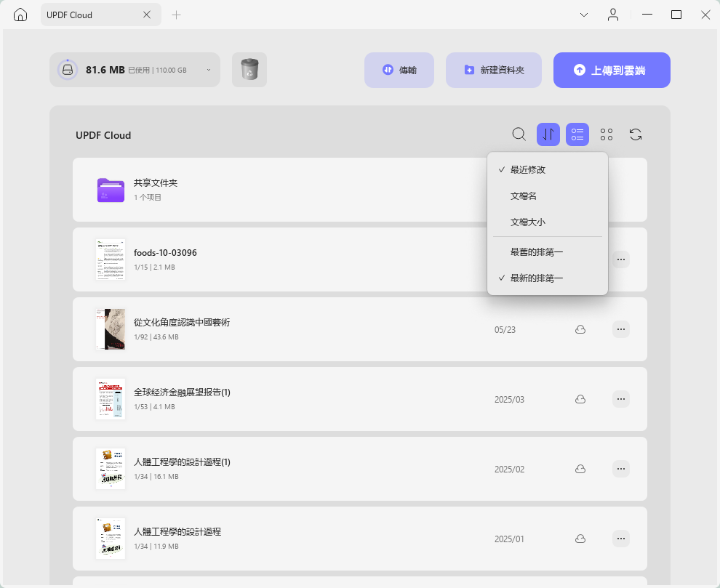
Task: Click the 1 个项目 item count text
Action: pos(148,198)
